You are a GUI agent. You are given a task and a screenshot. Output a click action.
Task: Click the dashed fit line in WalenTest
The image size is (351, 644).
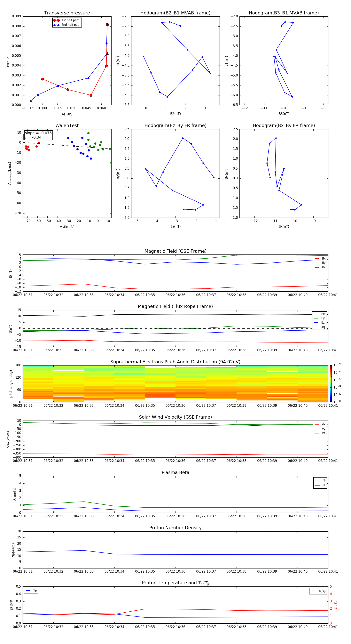click(67, 146)
